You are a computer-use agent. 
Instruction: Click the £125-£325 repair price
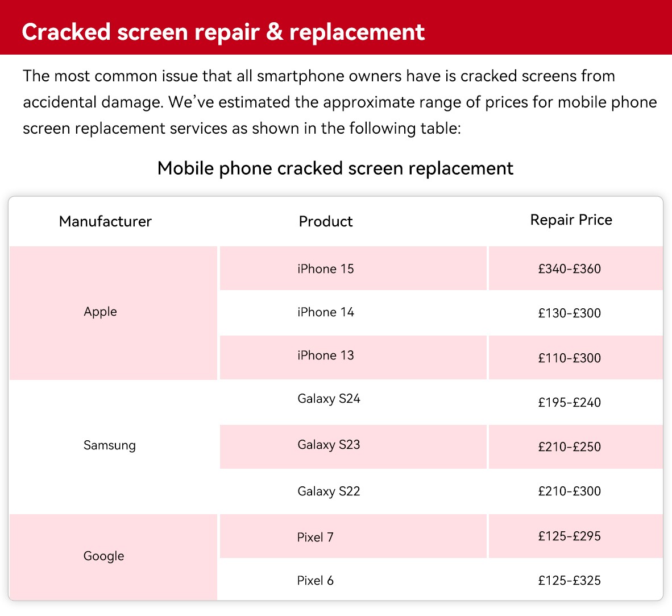[x=569, y=581]
